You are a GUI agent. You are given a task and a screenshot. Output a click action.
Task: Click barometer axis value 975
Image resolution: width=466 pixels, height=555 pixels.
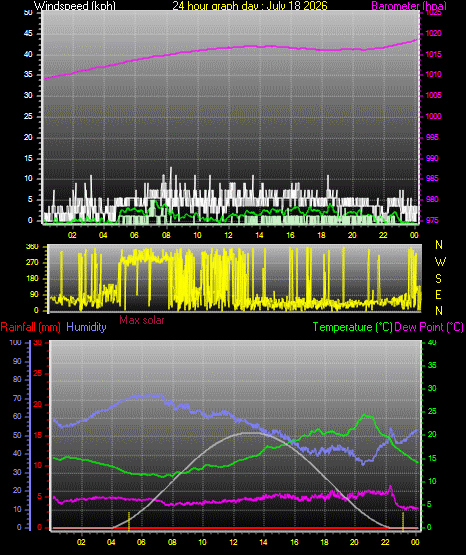(x=432, y=220)
